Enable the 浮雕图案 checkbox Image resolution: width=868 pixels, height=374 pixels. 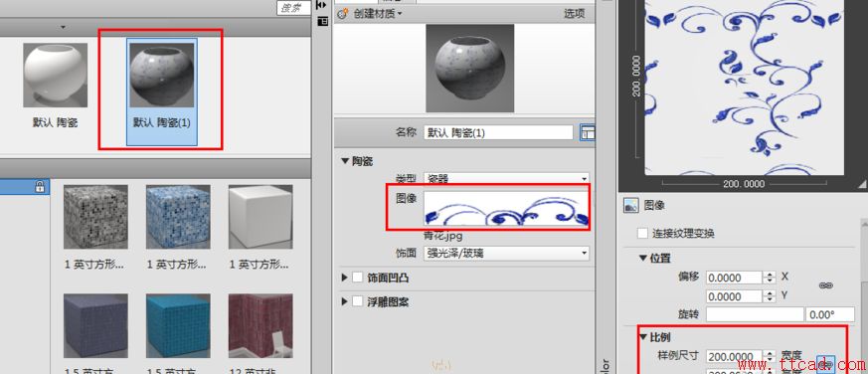click(358, 302)
